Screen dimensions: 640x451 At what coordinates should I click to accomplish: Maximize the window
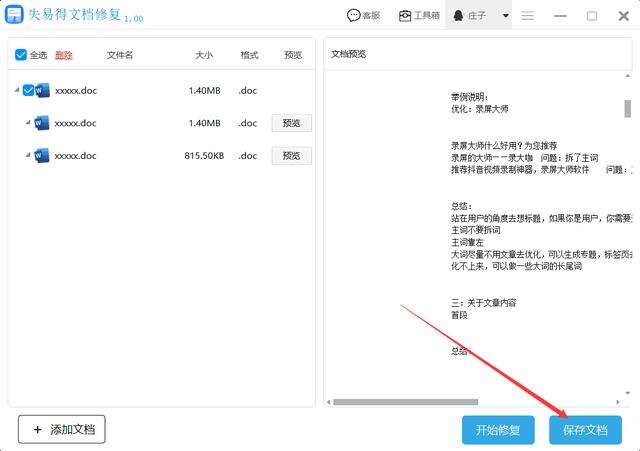click(x=591, y=16)
